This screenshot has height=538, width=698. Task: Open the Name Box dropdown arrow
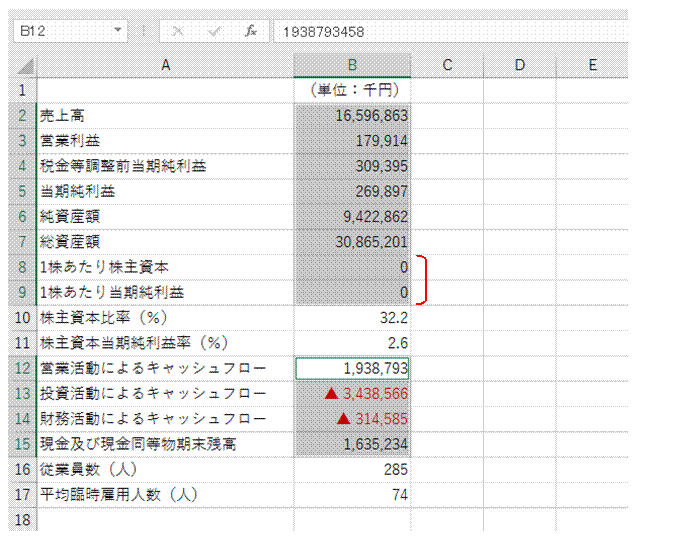pos(118,31)
